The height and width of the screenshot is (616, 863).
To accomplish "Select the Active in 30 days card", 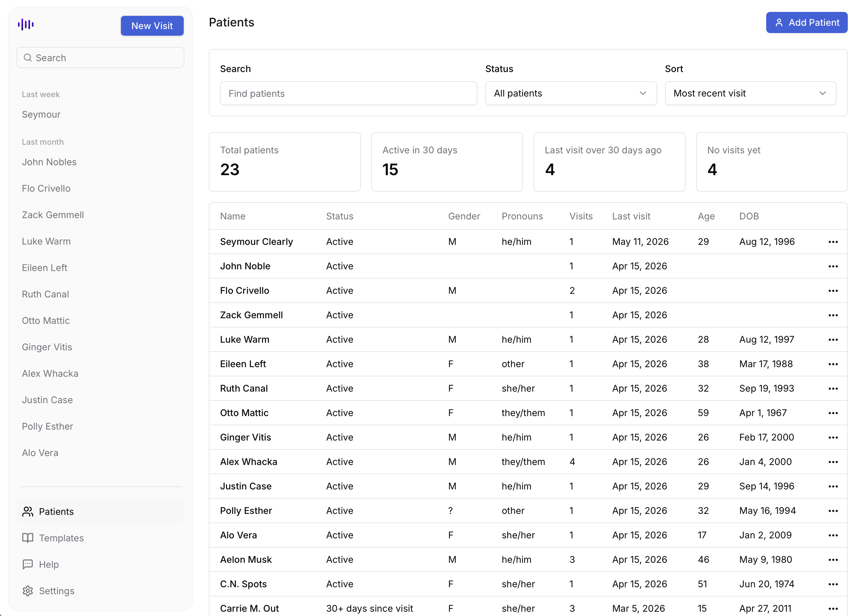I will coord(447,162).
